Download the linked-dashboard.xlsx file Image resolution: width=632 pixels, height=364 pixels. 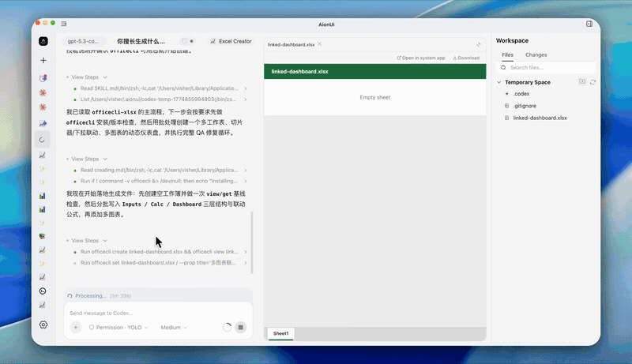pyautogui.click(x=466, y=58)
